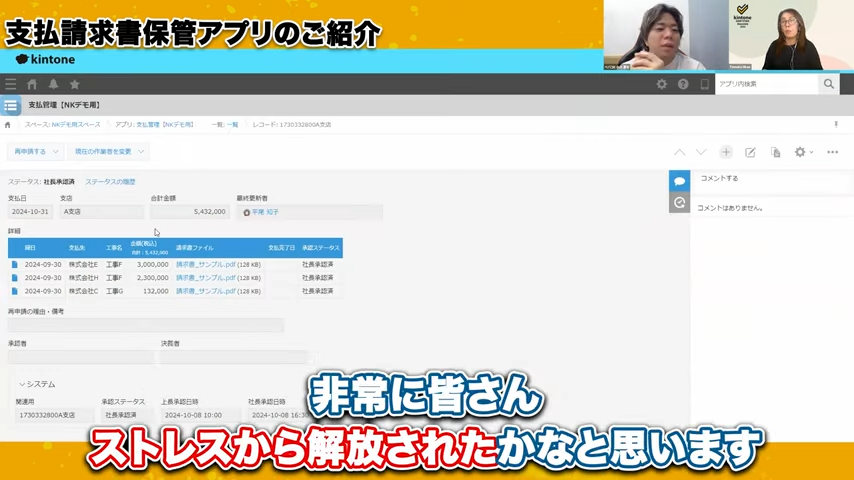Screen dimensions: 854x480
Task: Click the small home icon in the breadcrumb
Action: (8, 125)
